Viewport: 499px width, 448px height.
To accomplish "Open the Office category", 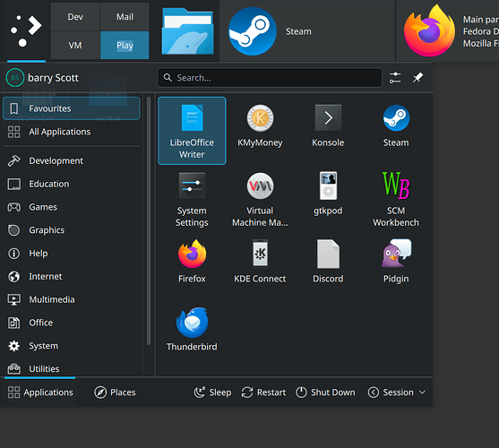I will coord(72,323).
